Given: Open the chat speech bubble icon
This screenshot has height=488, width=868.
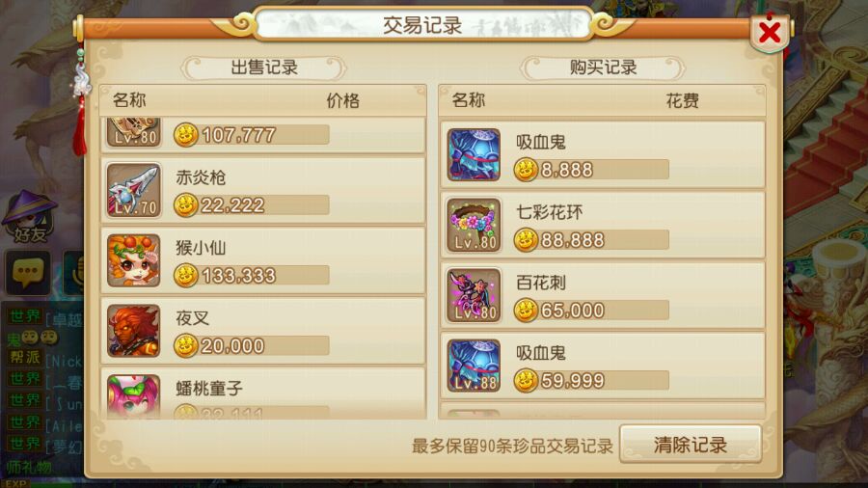Looking at the screenshot, I should [x=28, y=272].
